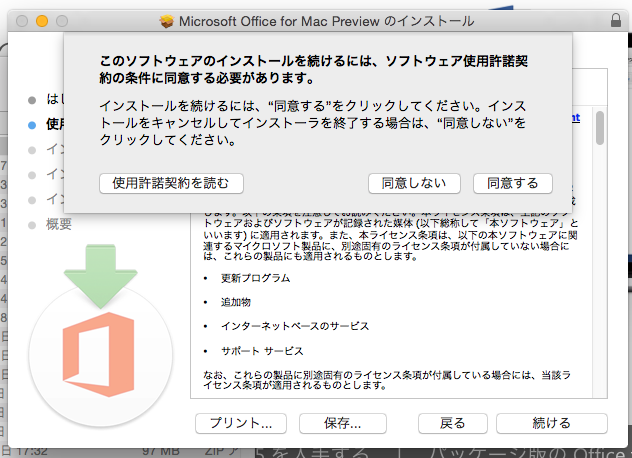Image resolution: width=632 pixels, height=458 pixels.
Task: Click the 更新プログラム bullet text
Action: [x=256, y=278]
